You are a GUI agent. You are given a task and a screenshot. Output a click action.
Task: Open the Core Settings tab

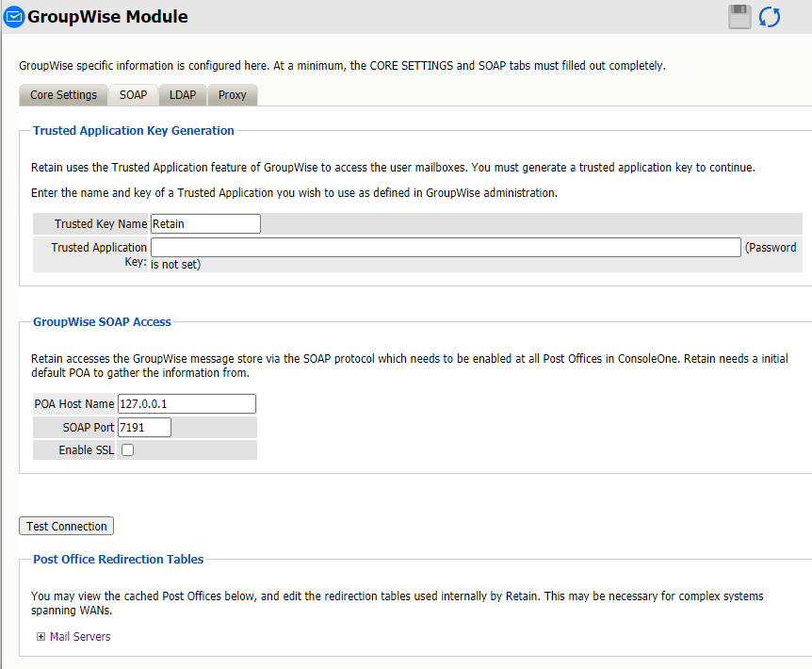[x=63, y=95]
